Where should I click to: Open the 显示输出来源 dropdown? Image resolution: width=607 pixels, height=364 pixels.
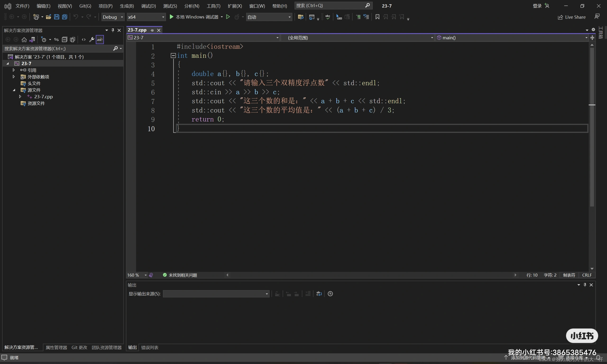(216, 294)
